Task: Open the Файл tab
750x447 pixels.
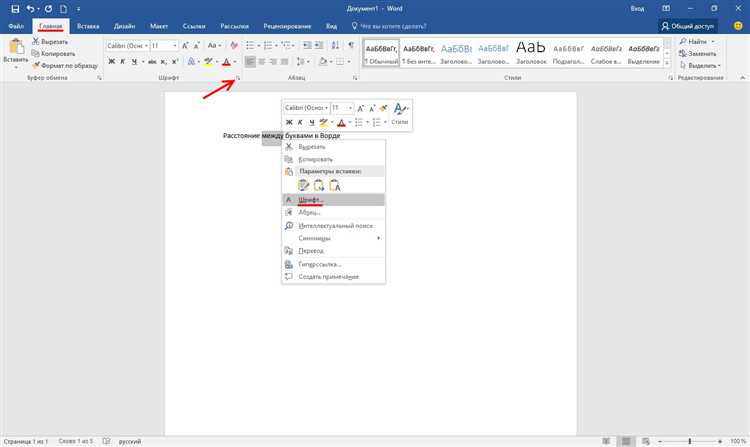Action: click(16, 26)
